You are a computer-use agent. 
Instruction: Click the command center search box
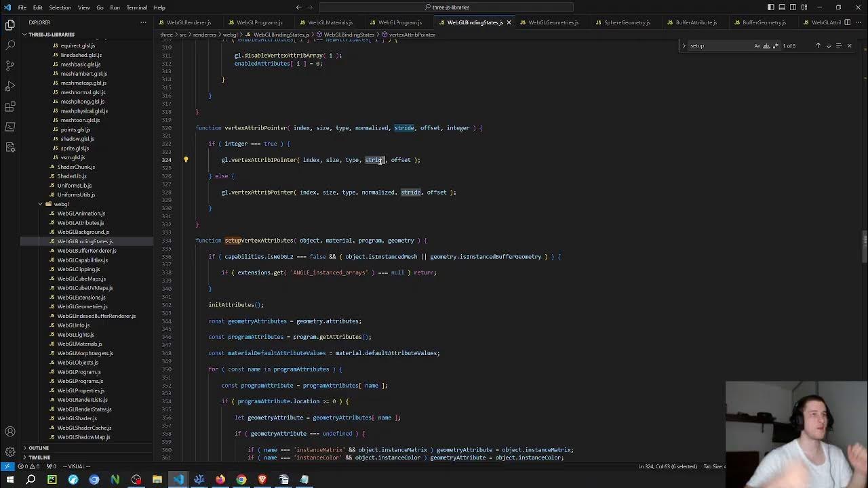pos(448,7)
